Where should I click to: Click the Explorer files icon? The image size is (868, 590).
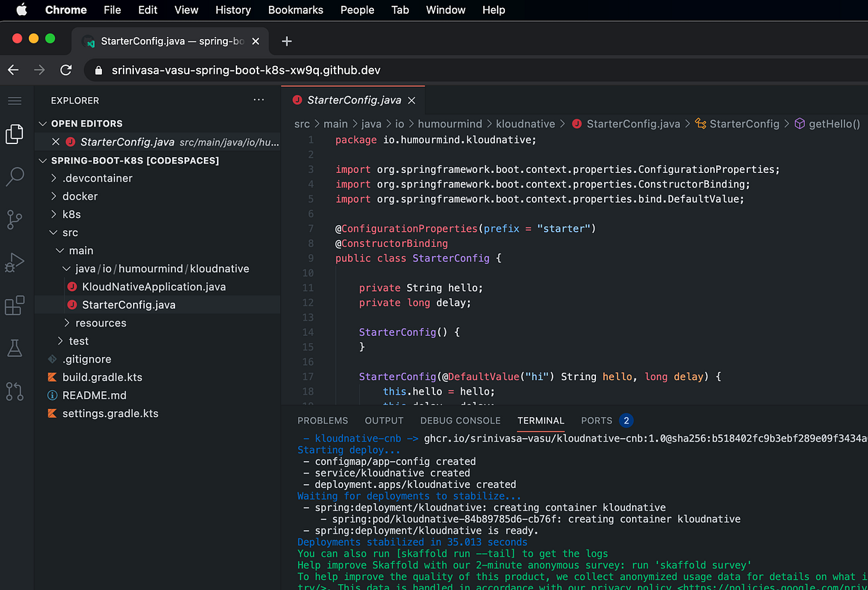16,133
